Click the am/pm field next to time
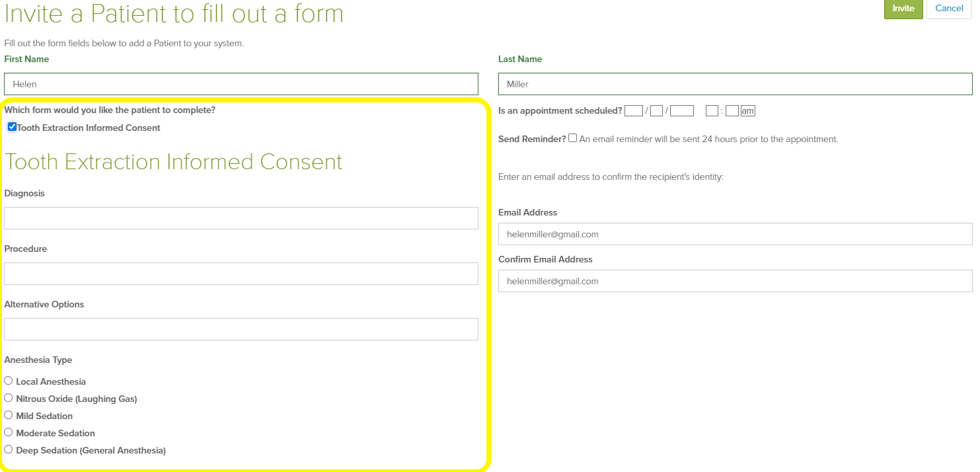Screen dimensions: 980x472 [x=747, y=110]
